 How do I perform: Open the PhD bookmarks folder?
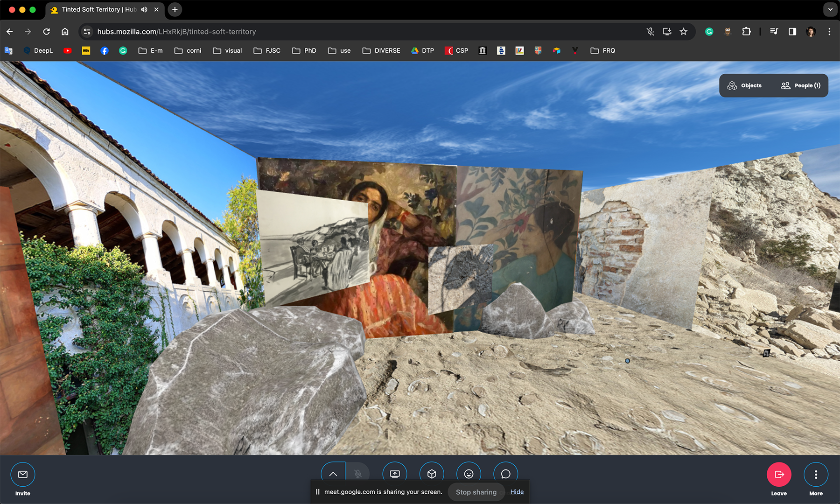(304, 50)
